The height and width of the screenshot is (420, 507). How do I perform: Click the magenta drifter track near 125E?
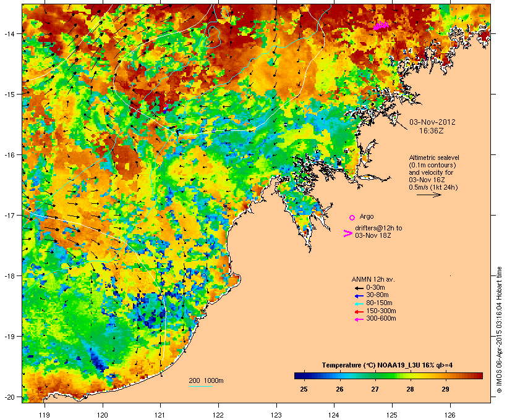point(381,25)
